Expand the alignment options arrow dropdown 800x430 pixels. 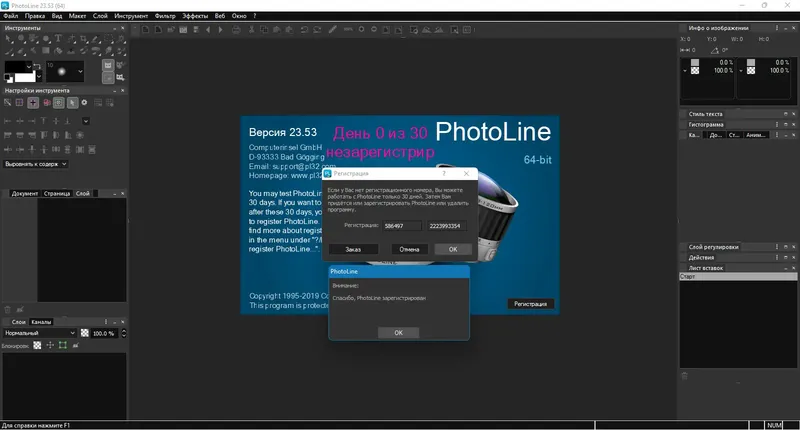(86, 121)
